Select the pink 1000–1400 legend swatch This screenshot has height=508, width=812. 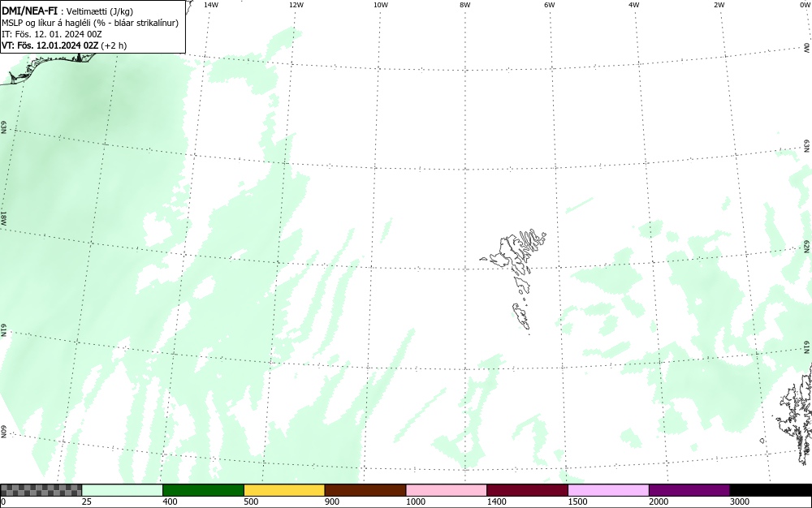coord(447,490)
